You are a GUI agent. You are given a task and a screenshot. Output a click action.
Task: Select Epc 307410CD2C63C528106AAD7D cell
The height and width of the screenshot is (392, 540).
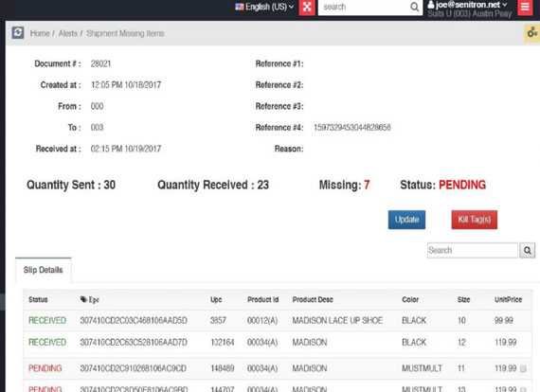pos(134,343)
